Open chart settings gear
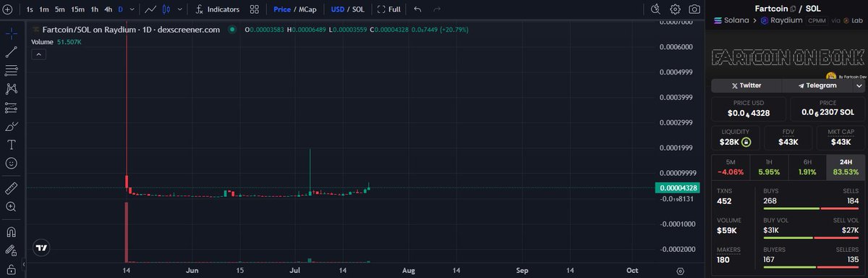This screenshot has height=278, width=868. pos(675,9)
